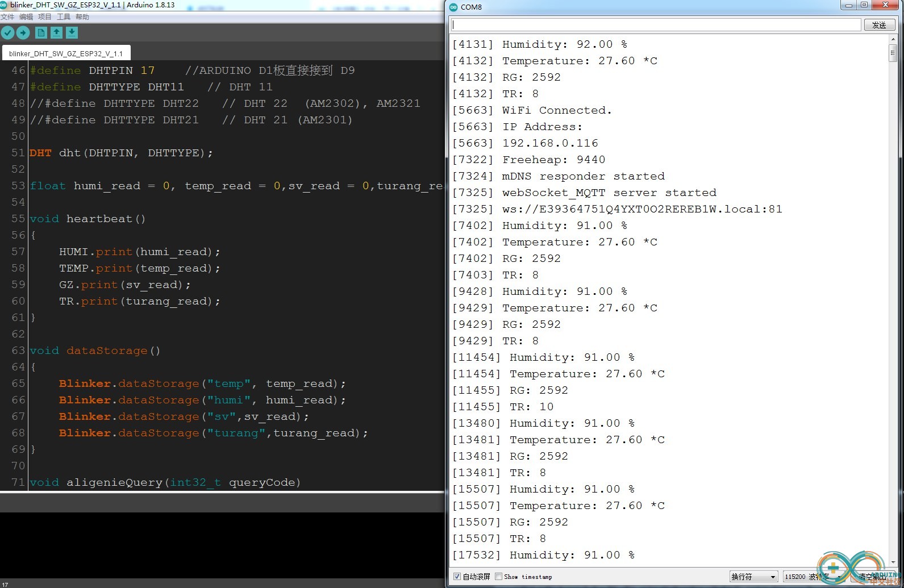
Task: Click the COM8 window title icon
Action: tap(453, 7)
